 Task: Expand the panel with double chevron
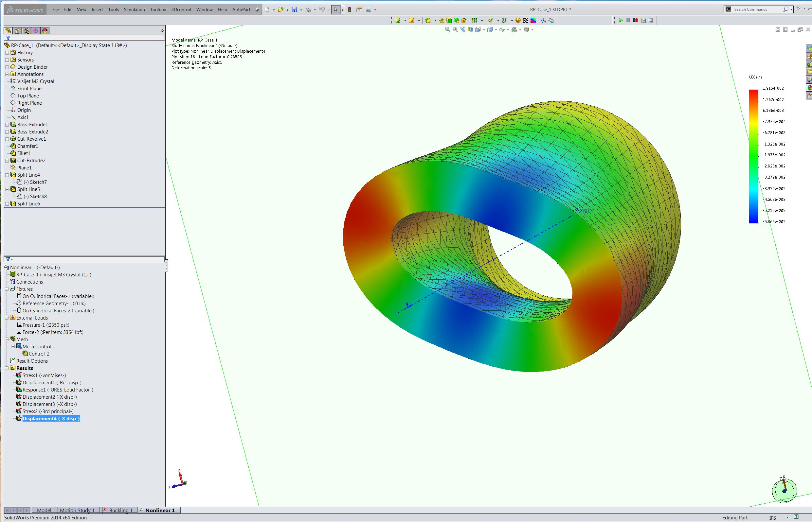(162, 30)
